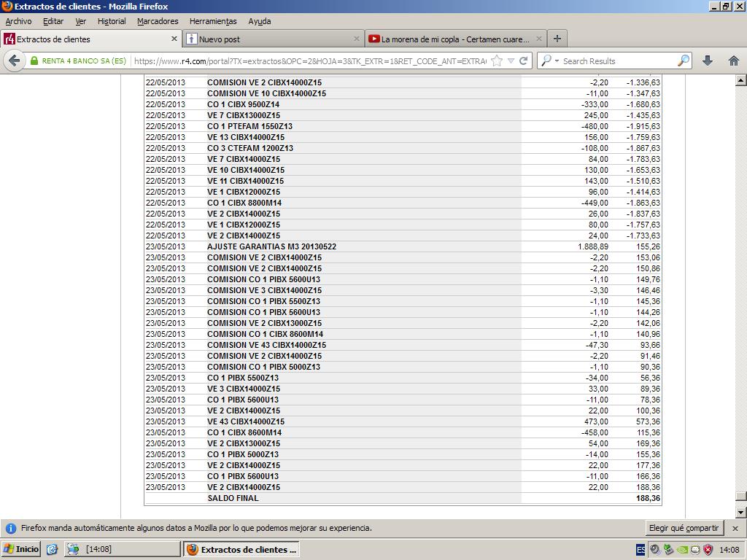Open the Editar menu
747x560 pixels.
(x=53, y=21)
